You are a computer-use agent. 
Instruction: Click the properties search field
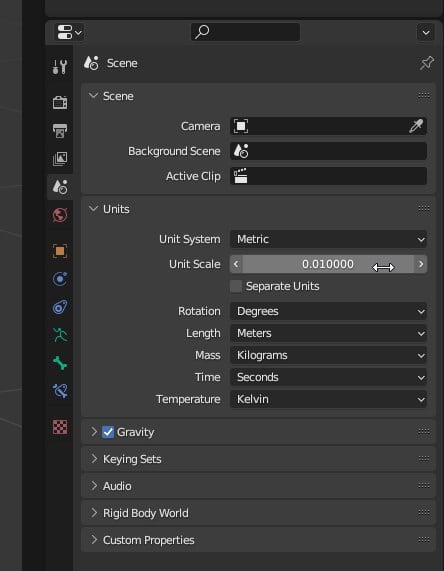tap(245, 32)
